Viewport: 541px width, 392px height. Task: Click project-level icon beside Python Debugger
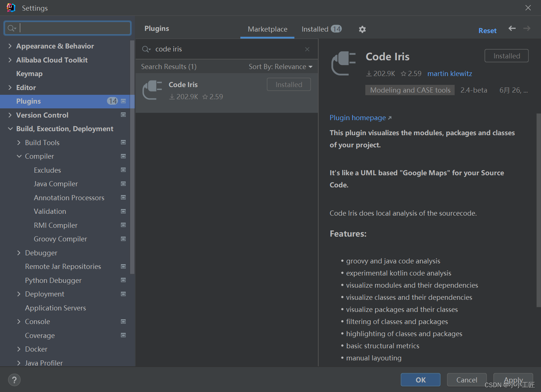[123, 280]
